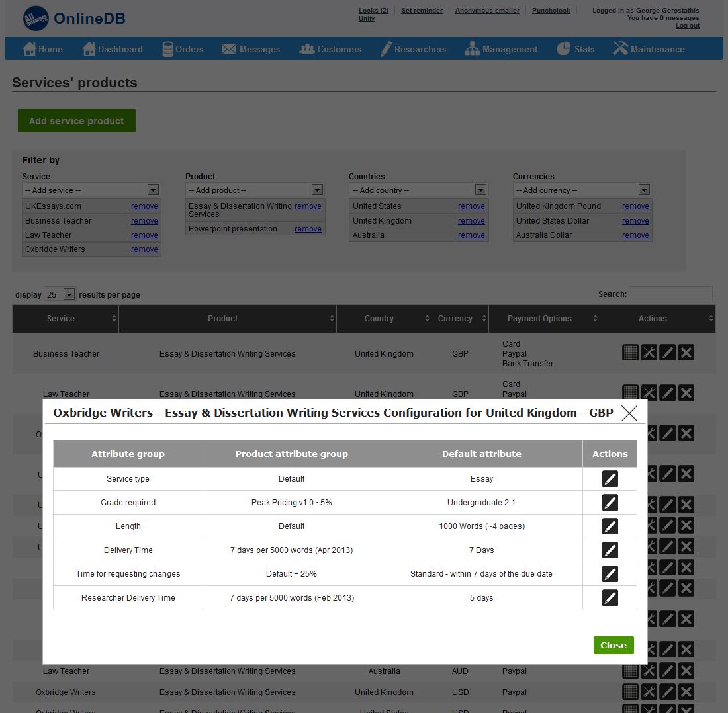Click the 'Undergraduate 2:1' default attribute cell
Viewport: 728px width, 713px height.
(481, 503)
